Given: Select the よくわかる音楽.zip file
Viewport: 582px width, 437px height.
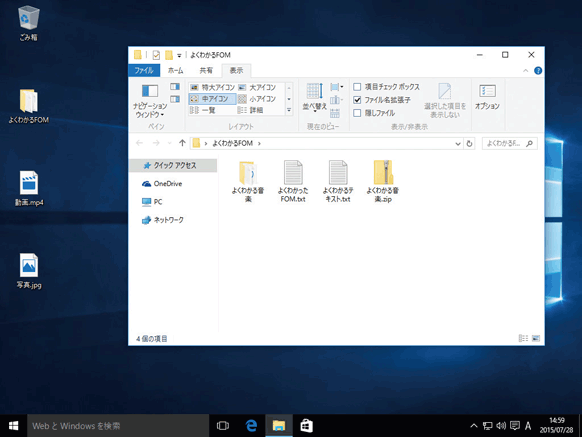Looking at the screenshot, I should 383,181.
